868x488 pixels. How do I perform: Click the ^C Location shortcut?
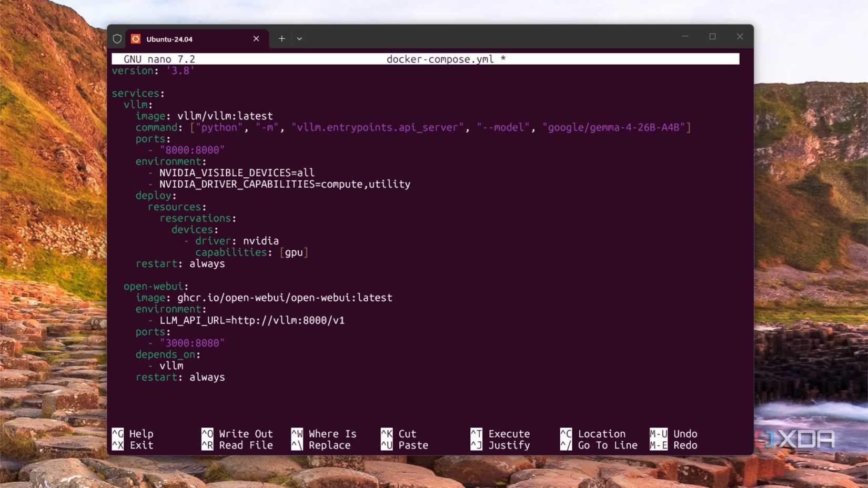(593, 434)
